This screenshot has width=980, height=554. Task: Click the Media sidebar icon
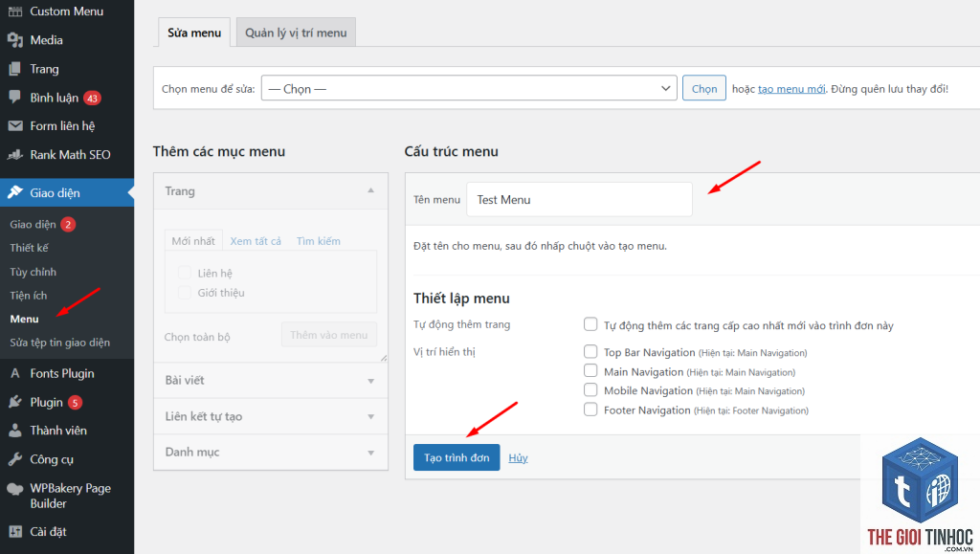15,40
